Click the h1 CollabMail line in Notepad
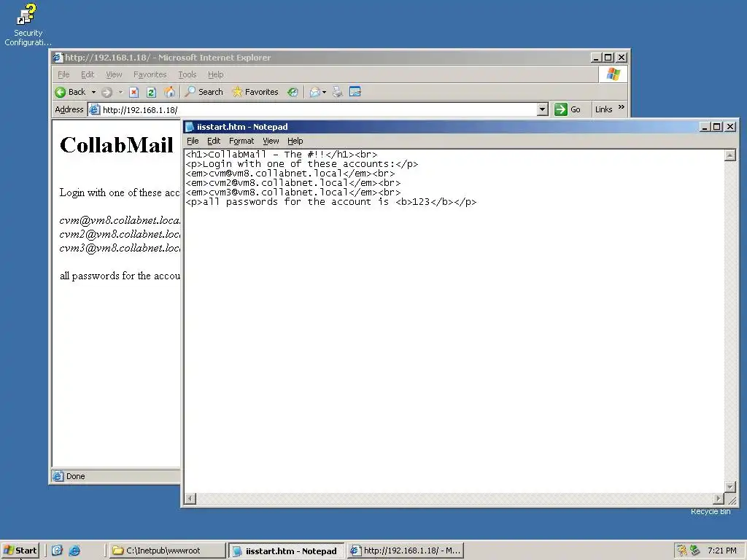Screen dimensions: 747x560 tap(281, 155)
